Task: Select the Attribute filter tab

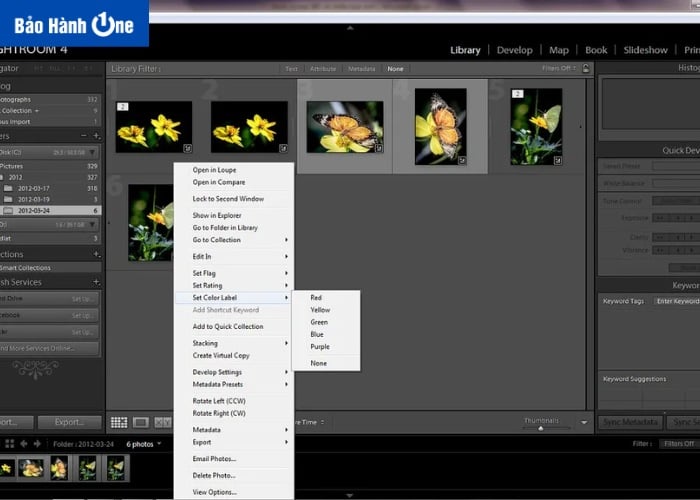Action: point(323,69)
